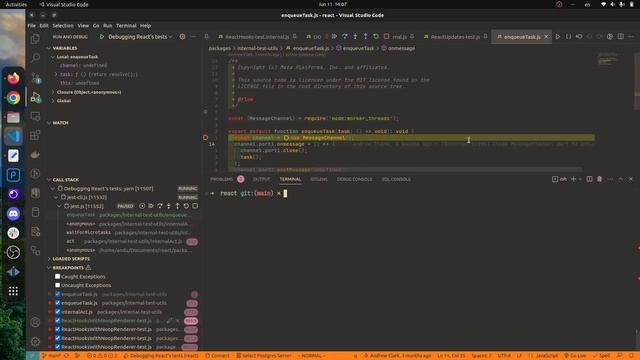Open the Extensions view icon
Image resolution: width=640 pixels, height=360 pixels.
36,135
